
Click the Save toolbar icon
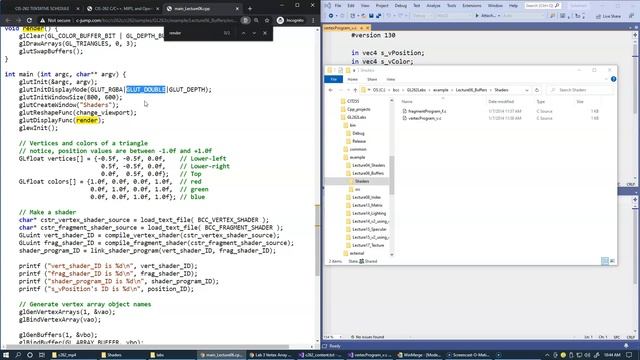tap(371, 16)
